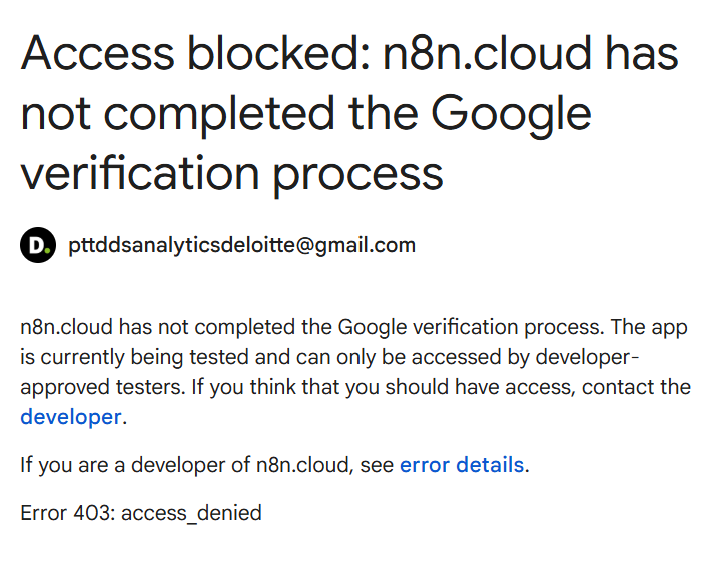
Task: Click the pttddsanalyticsdeloitte@gmail.com account email
Action: pyautogui.click(x=242, y=245)
